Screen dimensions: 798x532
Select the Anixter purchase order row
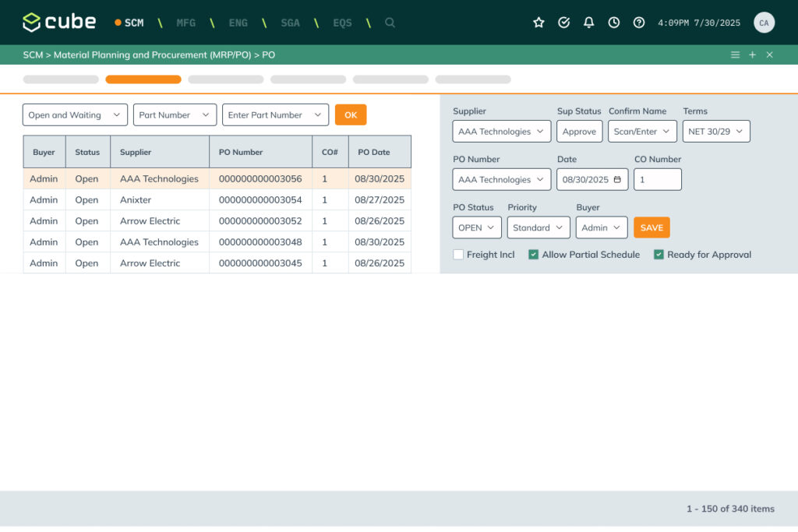coord(217,200)
